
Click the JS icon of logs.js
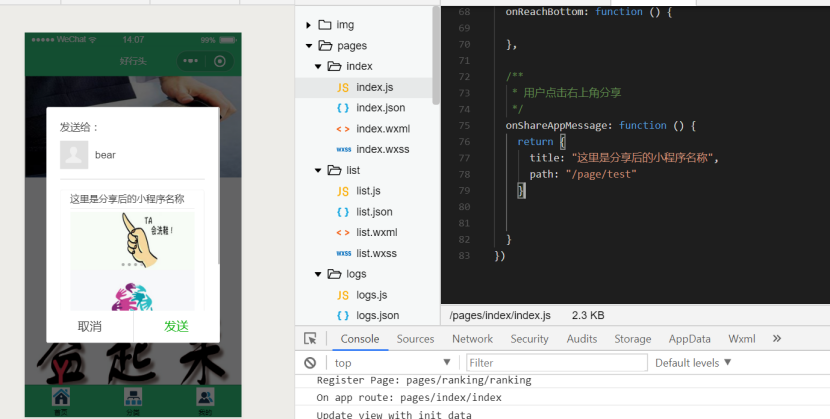click(x=343, y=295)
